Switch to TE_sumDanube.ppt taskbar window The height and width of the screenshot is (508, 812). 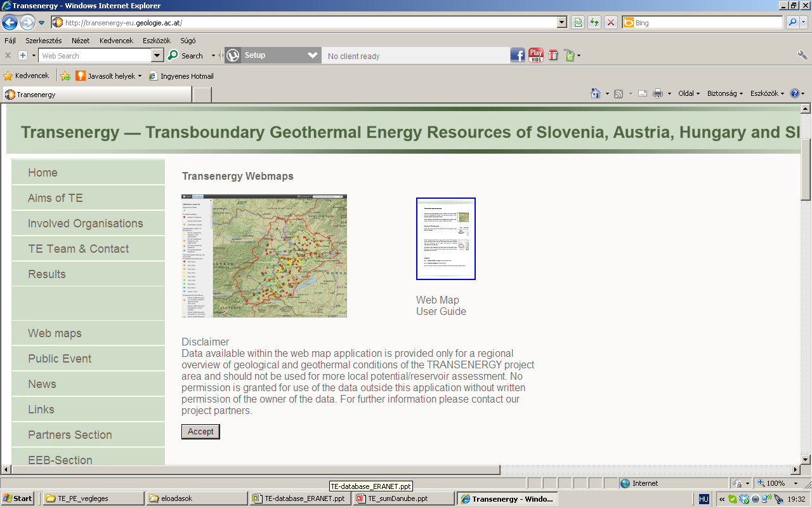point(403,498)
